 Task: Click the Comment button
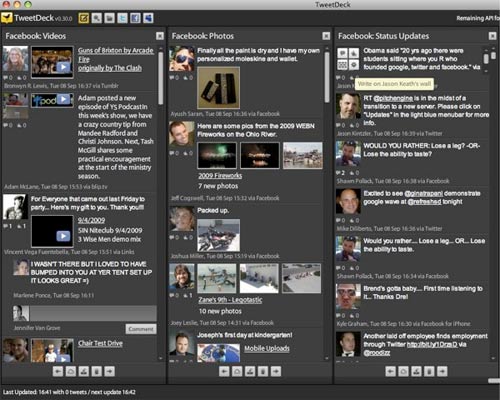click(x=141, y=329)
